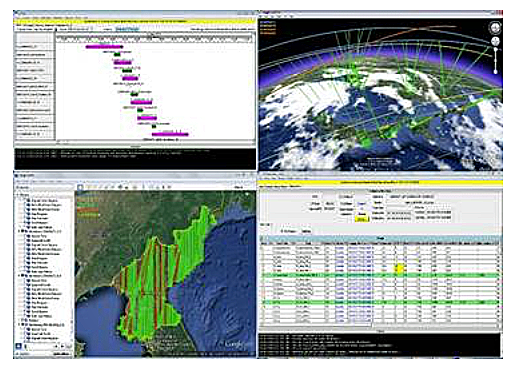
Task: Collapse the top-level node of the places tree
Action: tap(18, 195)
